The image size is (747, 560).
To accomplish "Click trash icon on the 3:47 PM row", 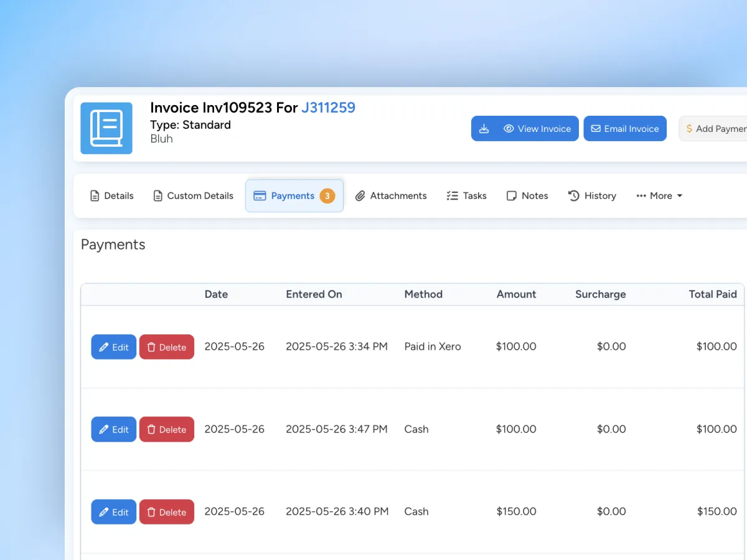I will tap(151, 429).
